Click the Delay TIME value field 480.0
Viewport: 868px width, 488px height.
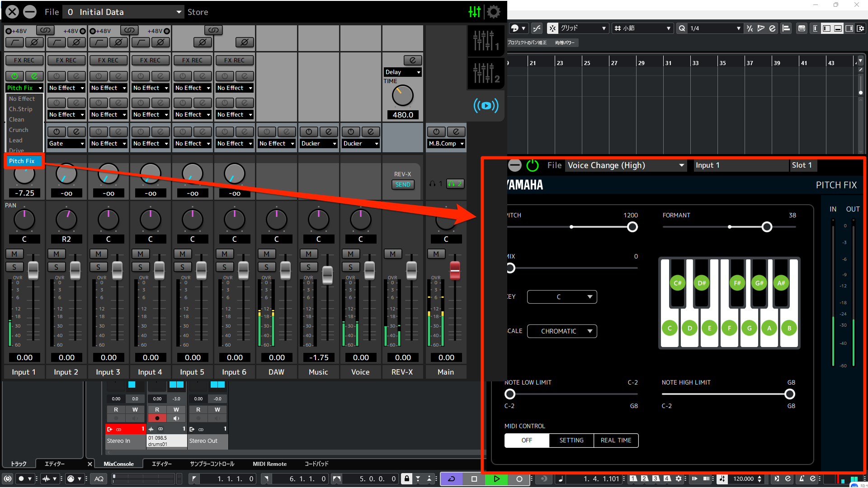[402, 115]
